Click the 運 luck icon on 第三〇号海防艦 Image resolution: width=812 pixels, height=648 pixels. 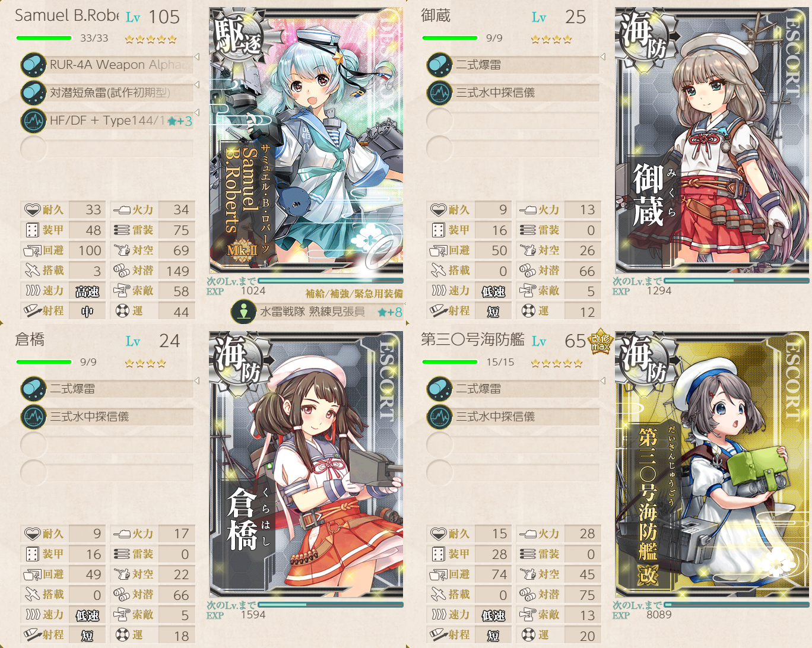click(528, 634)
